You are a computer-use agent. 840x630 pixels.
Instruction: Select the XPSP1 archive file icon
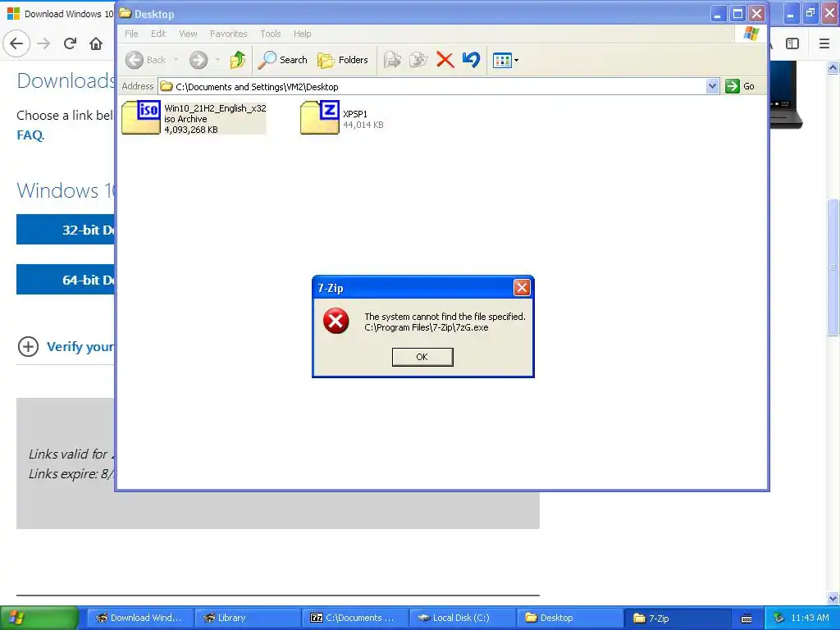coord(320,116)
